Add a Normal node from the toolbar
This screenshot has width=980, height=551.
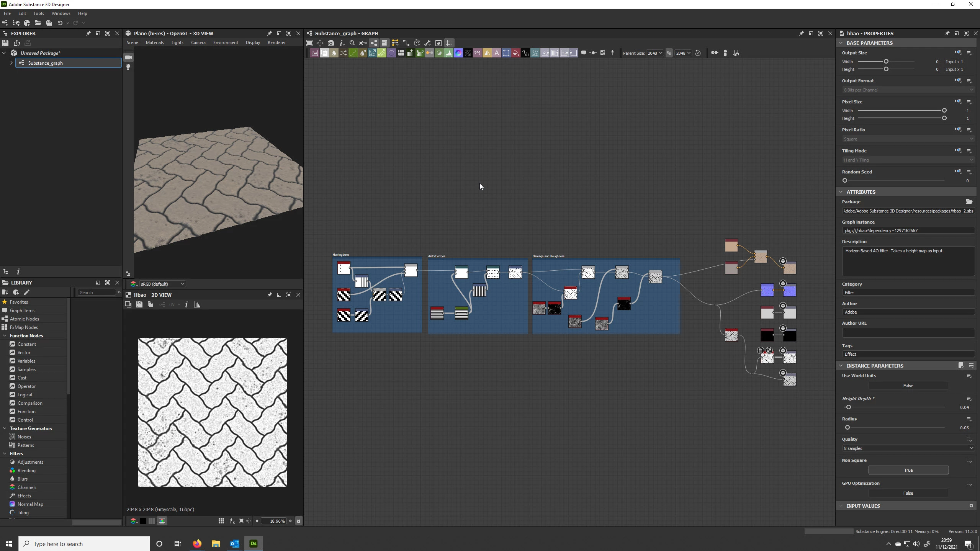pos(458,53)
